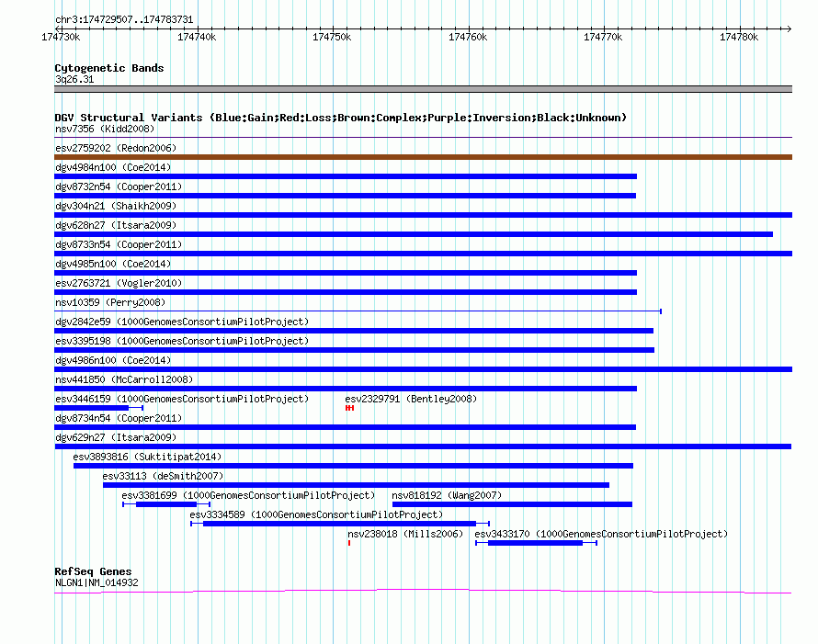The image size is (818, 644).
Task: Open variant dgv4986n100 (Coe2014)
Action: [113, 360]
